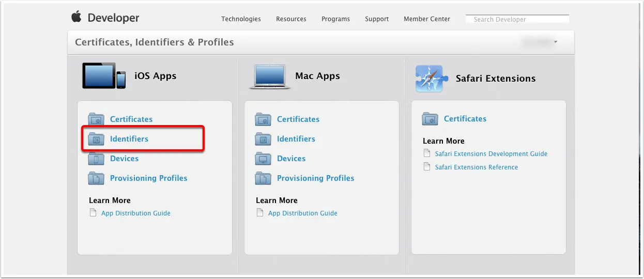Open iOS Apps Certificates link
This screenshot has width=644, height=279.
coord(131,119)
